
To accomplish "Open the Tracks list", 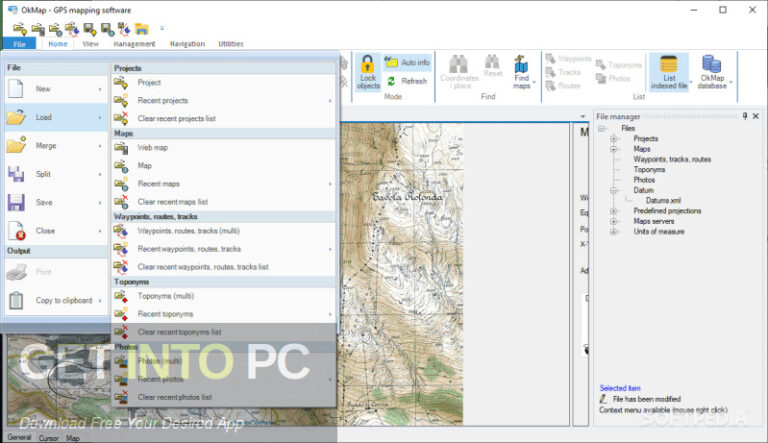I will tap(563, 72).
